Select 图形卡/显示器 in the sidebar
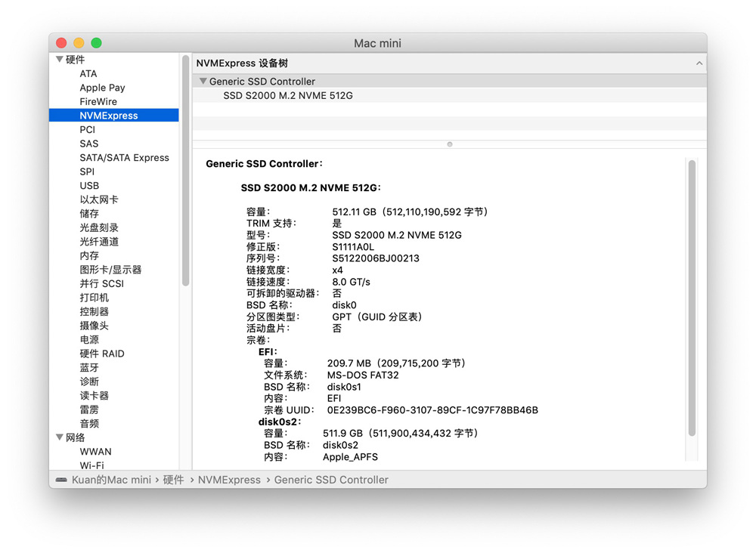 pos(110,269)
